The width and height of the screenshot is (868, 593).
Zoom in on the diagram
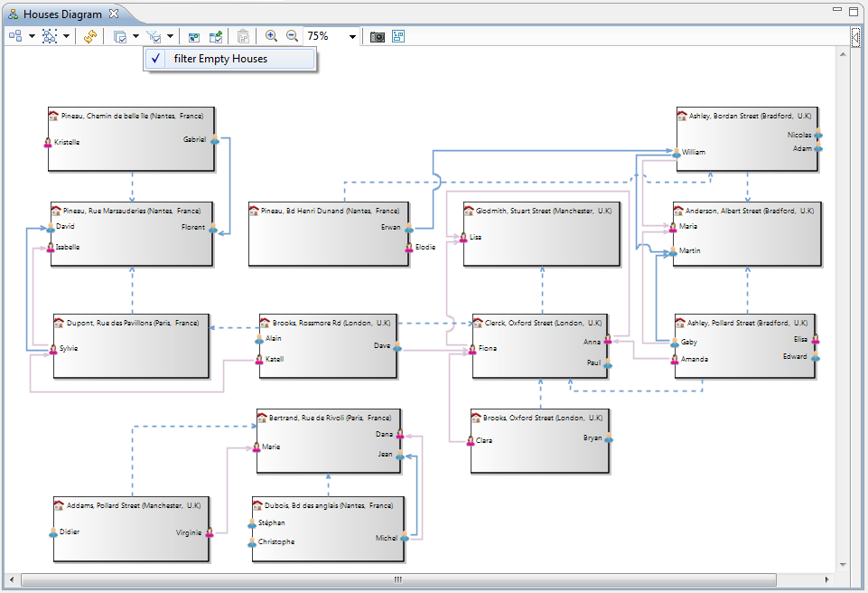point(271,36)
